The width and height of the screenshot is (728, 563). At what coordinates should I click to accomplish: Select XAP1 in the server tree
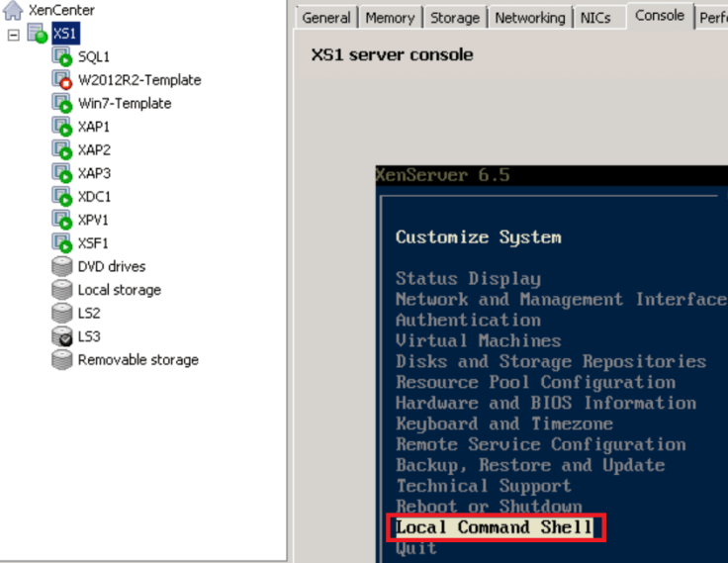[x=94, y=127]
